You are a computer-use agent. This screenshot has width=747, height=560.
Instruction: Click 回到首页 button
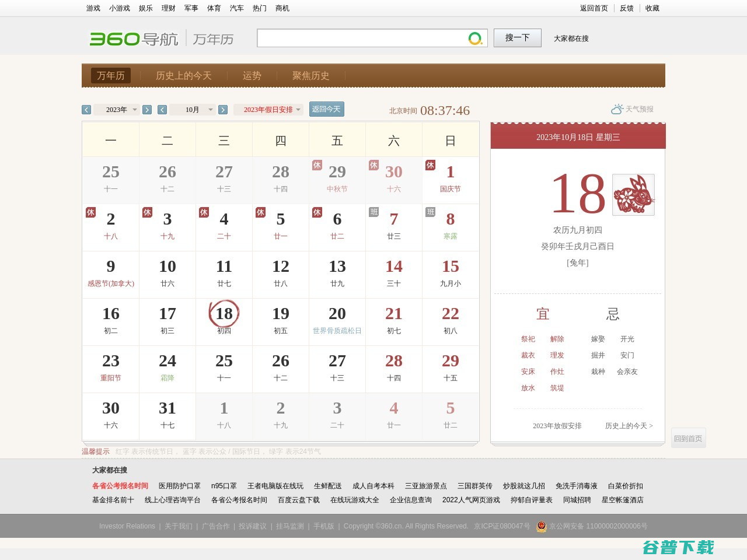point(689,438)
